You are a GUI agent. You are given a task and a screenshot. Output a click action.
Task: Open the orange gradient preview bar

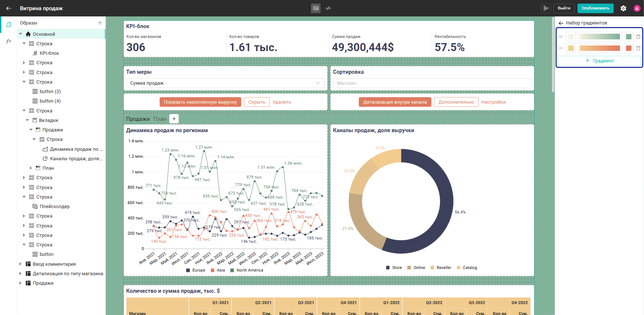[x=600, y=48]
